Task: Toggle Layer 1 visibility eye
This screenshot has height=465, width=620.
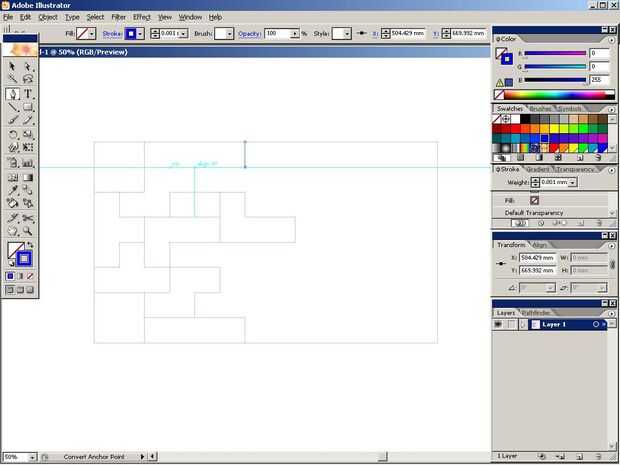Action: pyautogui.click(x=498, y=325)
